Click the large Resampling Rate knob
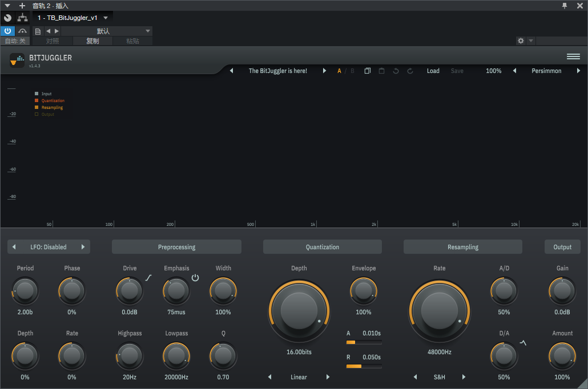 [x=439, y=311]
